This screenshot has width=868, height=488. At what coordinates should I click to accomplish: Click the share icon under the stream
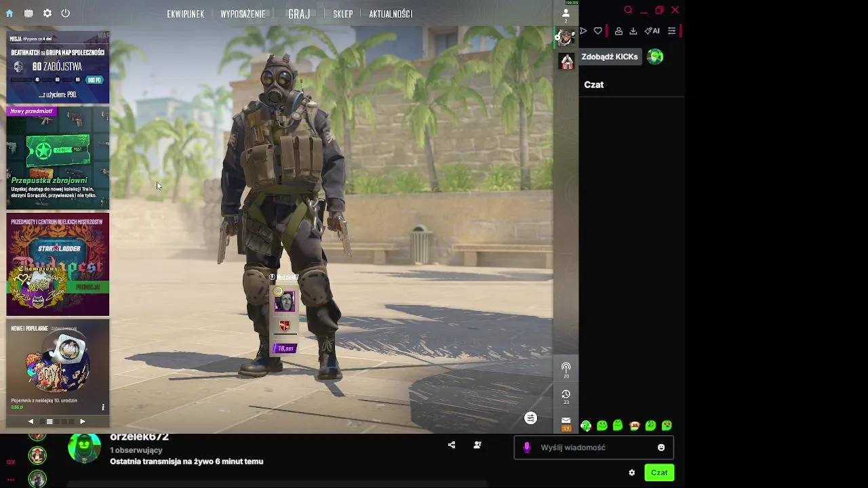point(452,445)
